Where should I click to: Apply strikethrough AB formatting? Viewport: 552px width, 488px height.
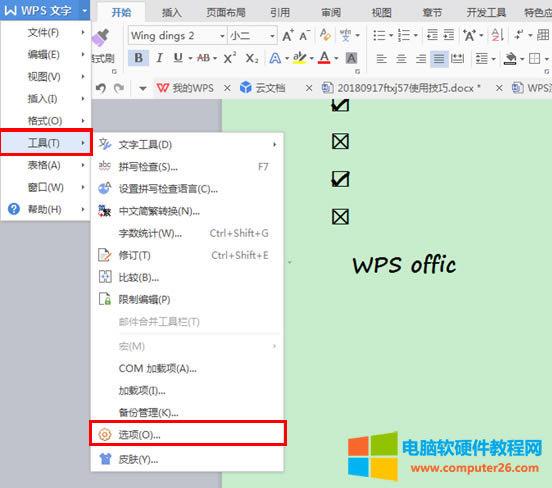[x=203, y=58]
